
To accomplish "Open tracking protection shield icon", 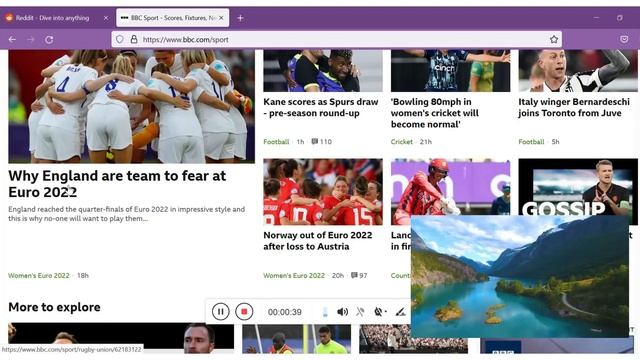I will coord(120,40).
